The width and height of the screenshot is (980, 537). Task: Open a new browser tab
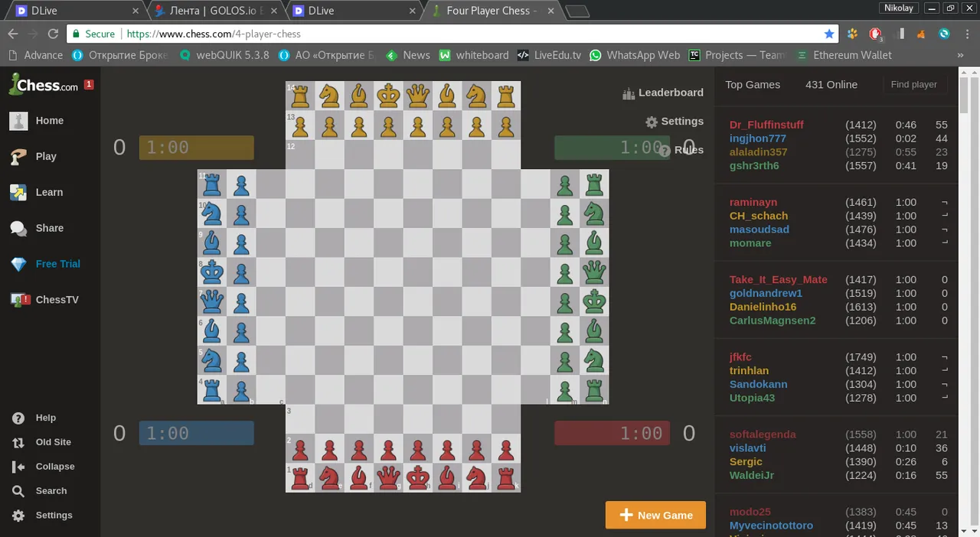577,11
